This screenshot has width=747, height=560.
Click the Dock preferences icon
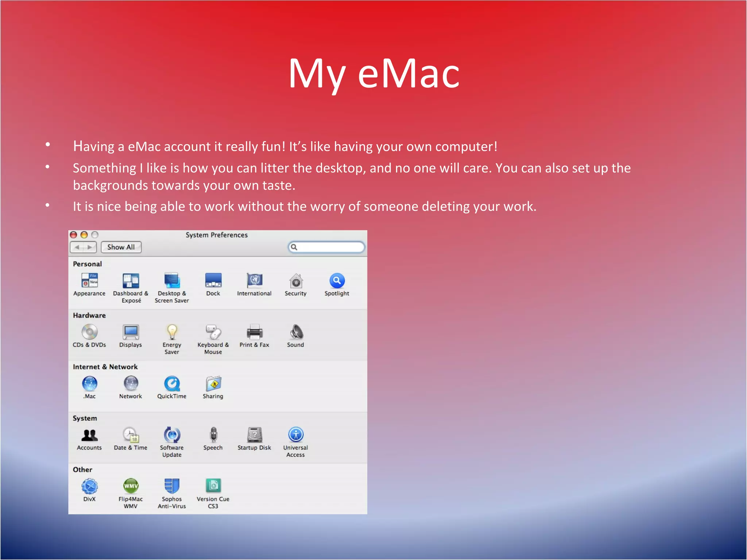[x=213, y=281]
